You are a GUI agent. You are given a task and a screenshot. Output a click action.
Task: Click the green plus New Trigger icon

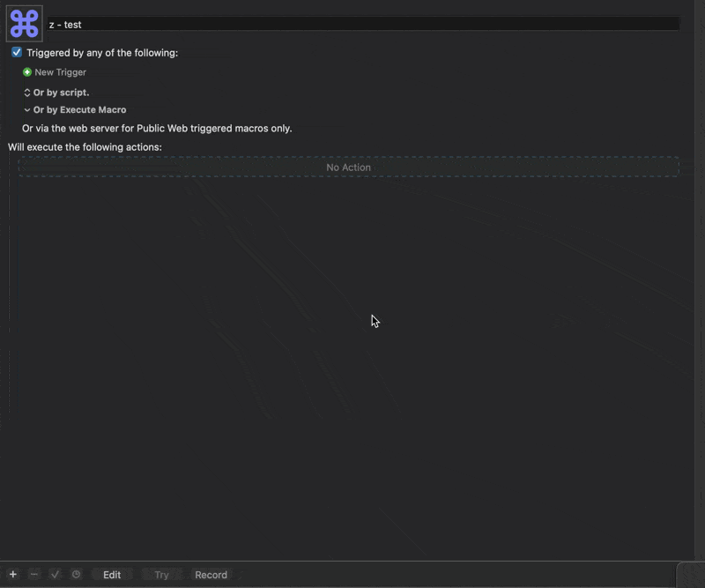(x=27, y=72)
